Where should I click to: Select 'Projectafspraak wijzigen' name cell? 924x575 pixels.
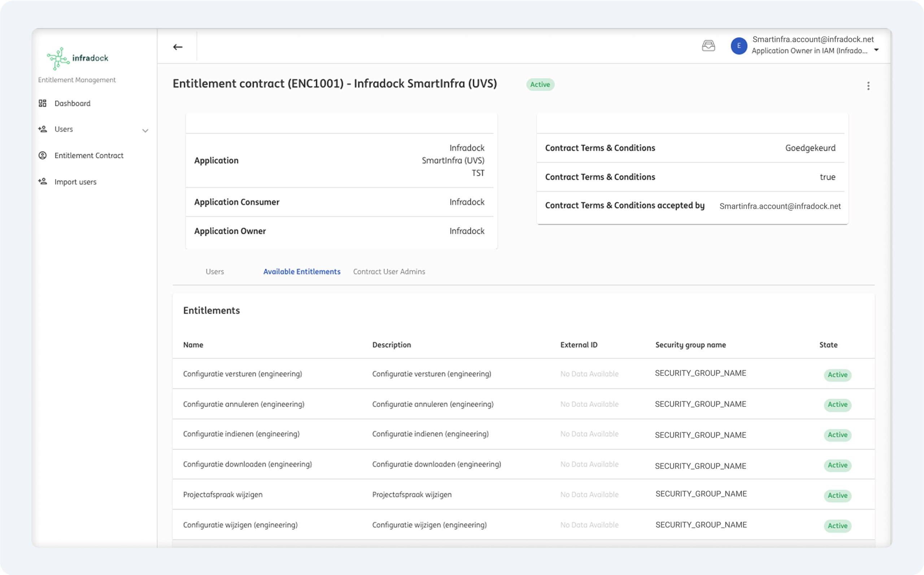(x=223, y=495)
